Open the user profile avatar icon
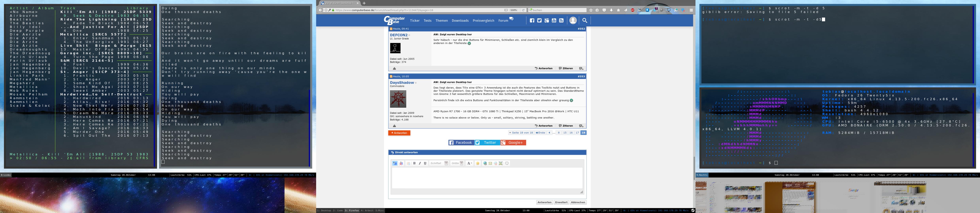The width and height of the screenshot is (980, 213). pos(573,21)
